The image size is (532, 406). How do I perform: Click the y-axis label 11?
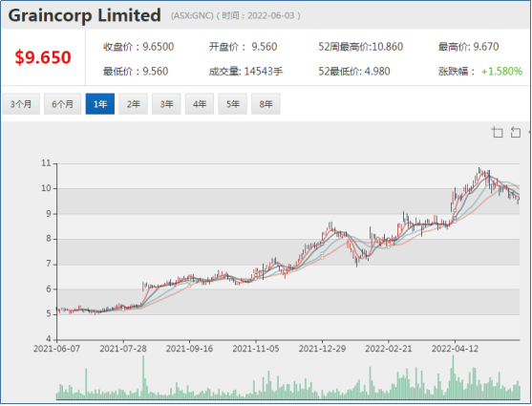point(46,163)
